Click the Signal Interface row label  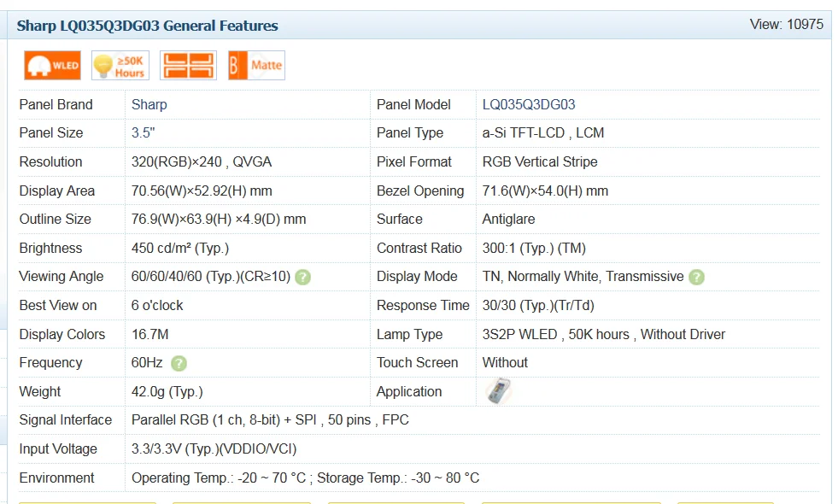click(x=66, y=419)
